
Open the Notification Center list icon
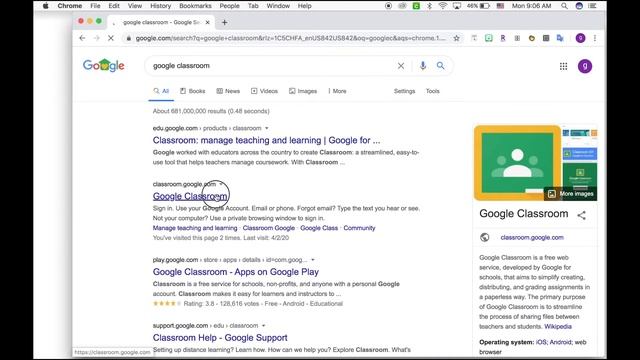point(592,6)
